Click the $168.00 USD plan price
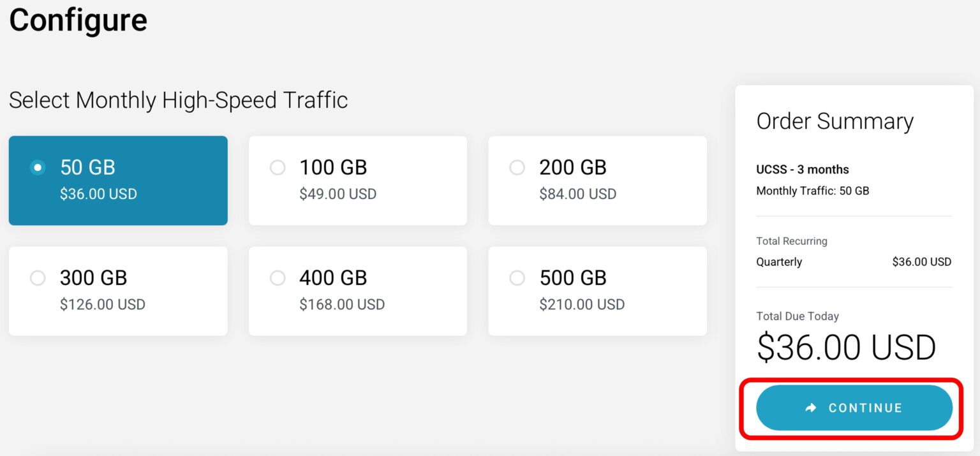980x456 pixels. (x=342, y=304)
